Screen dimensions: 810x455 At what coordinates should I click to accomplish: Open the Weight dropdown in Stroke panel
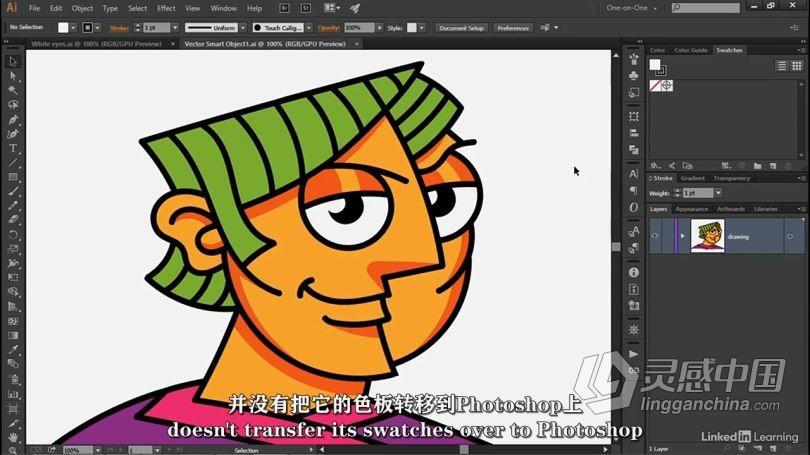point(718,193)
